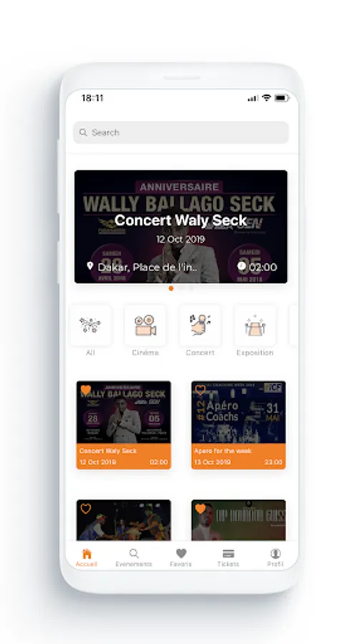The height and width of the screenshot is (644, 362).
Task: Open the Tickets tab
Action: click(x=228, y=557)
